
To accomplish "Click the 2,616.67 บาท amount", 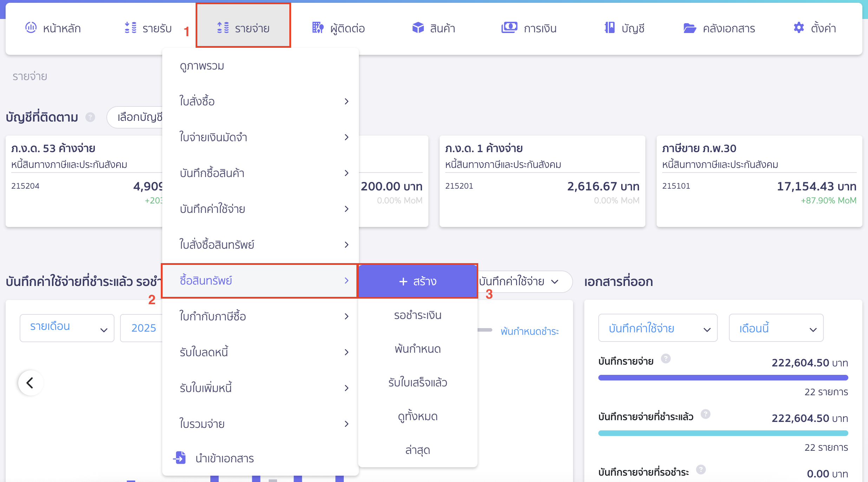I will (x=603, y=186).
